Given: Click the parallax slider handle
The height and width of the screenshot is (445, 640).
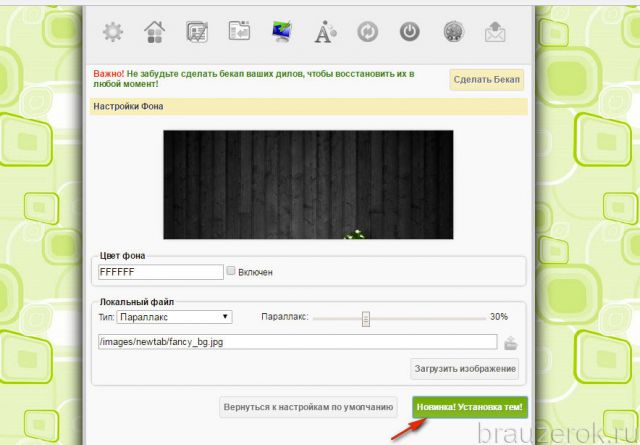Looking at the screenshot, I should pos(366,318).
